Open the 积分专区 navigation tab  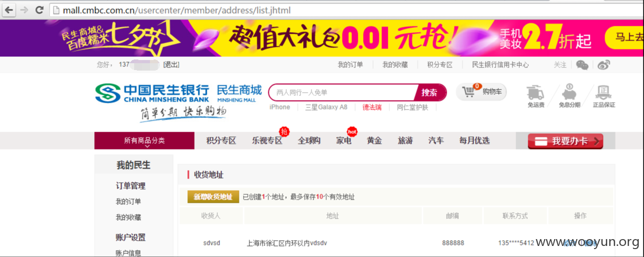[x=221, y=141]
